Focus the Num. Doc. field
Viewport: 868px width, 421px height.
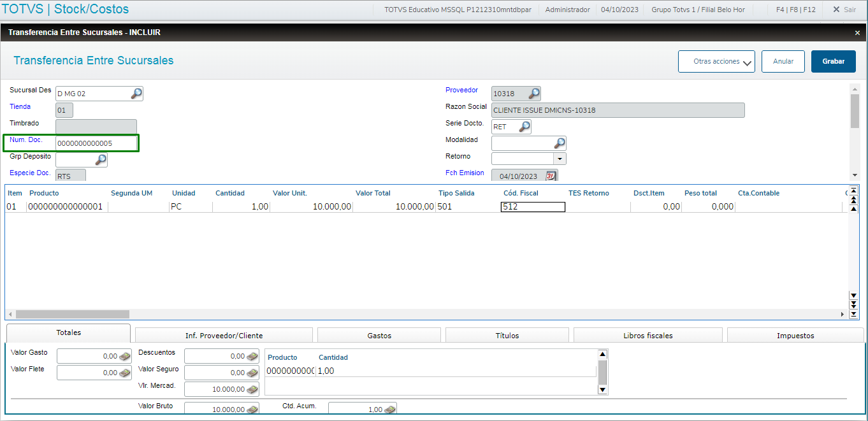[96, 143]
